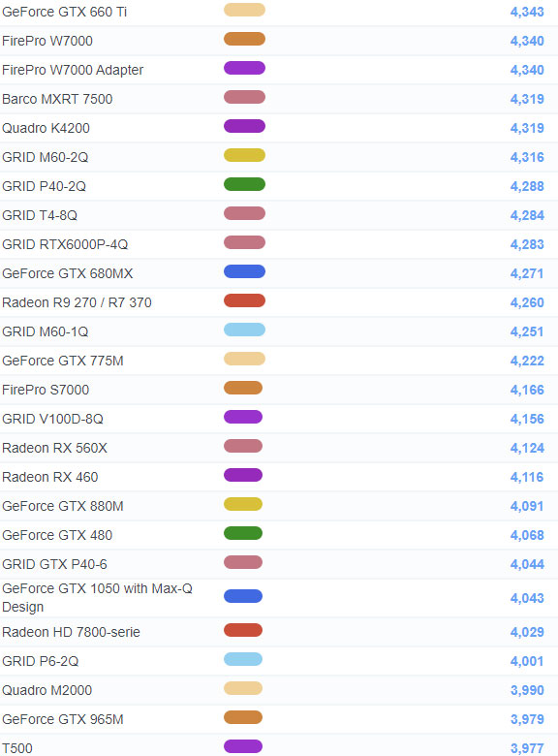Click the pink bar beside GRID T4-8Q
This screenshot has height=756, width=558.
(244, 213)
